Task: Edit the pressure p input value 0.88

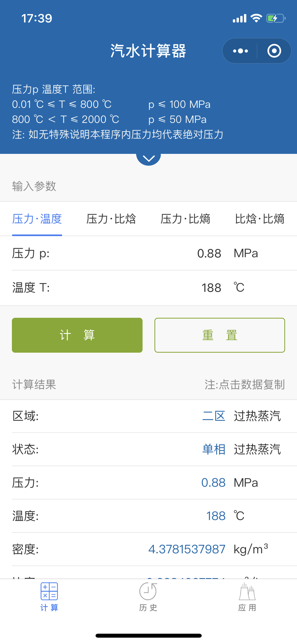Action: [209, 253]
